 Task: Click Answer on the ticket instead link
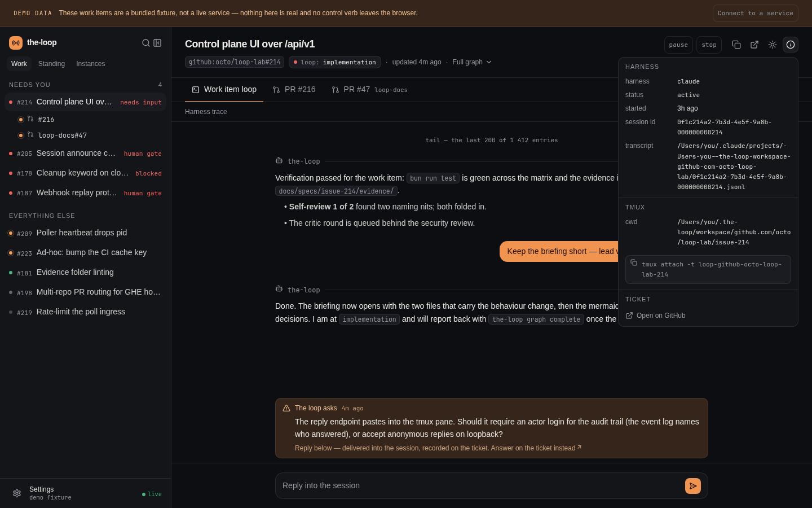tap(536, 448)
